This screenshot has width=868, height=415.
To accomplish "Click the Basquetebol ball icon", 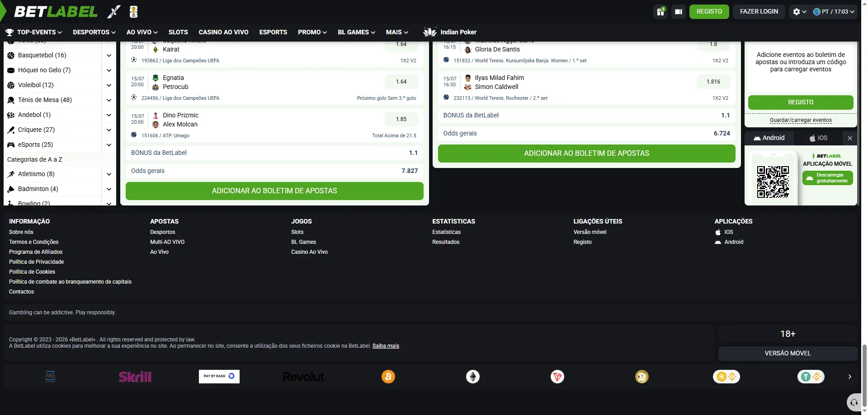I will [11, 56].
